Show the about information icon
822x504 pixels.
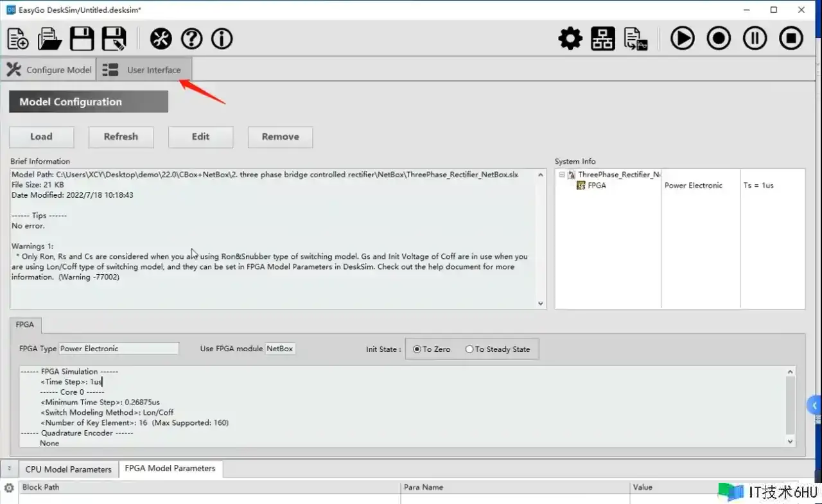click(x=222, y=39)
